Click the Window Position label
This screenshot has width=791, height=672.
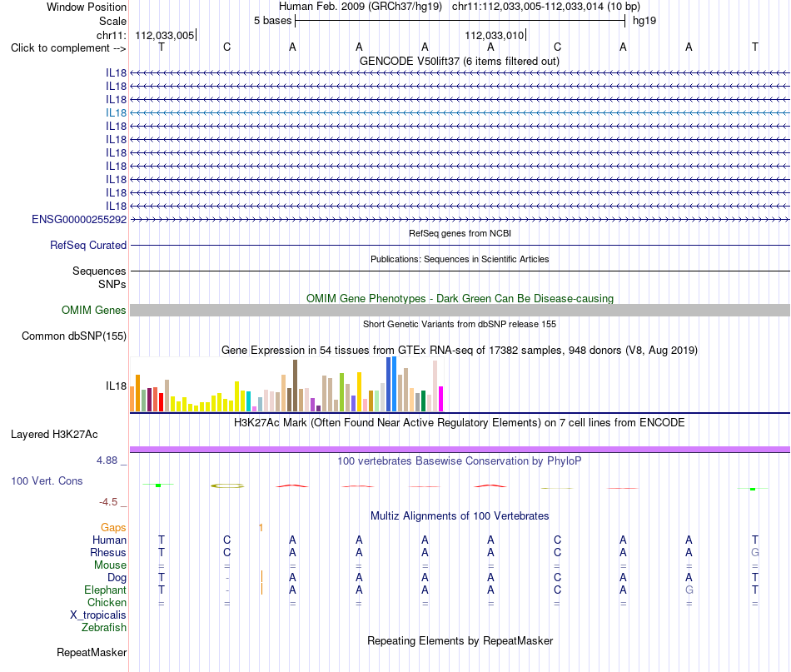[x=87, y=7]
